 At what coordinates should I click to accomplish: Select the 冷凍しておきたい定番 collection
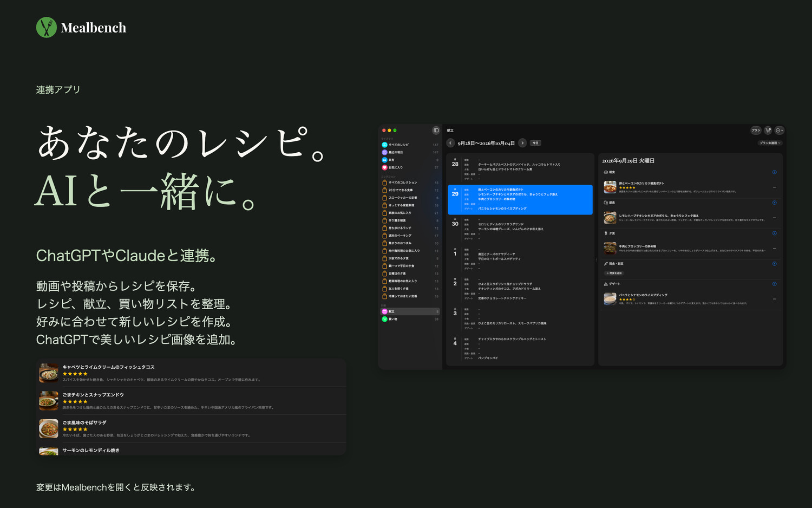410,296
